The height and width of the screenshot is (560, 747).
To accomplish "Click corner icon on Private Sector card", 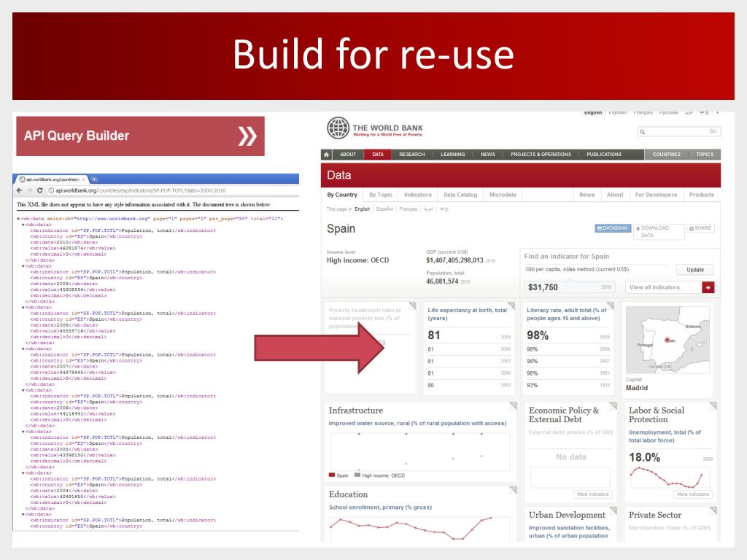I will [x=713, y=510].
